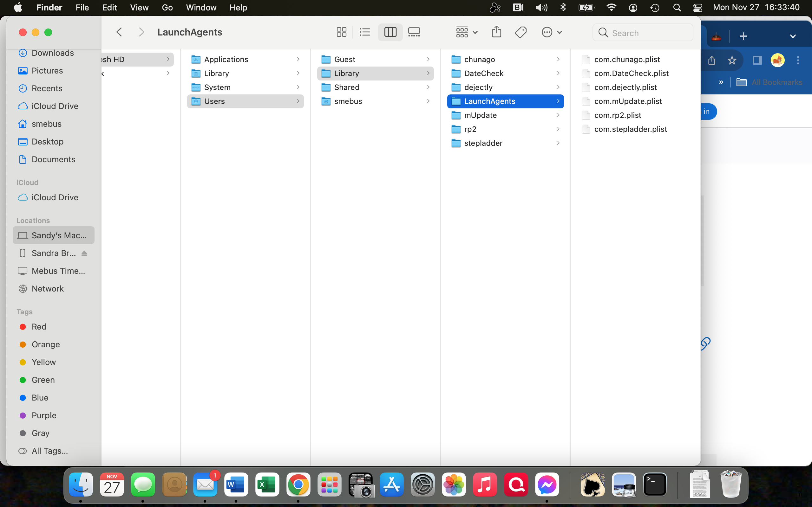Toggle column view button
The width and height of the screenshot is (812, 507).
coord(390,32)
